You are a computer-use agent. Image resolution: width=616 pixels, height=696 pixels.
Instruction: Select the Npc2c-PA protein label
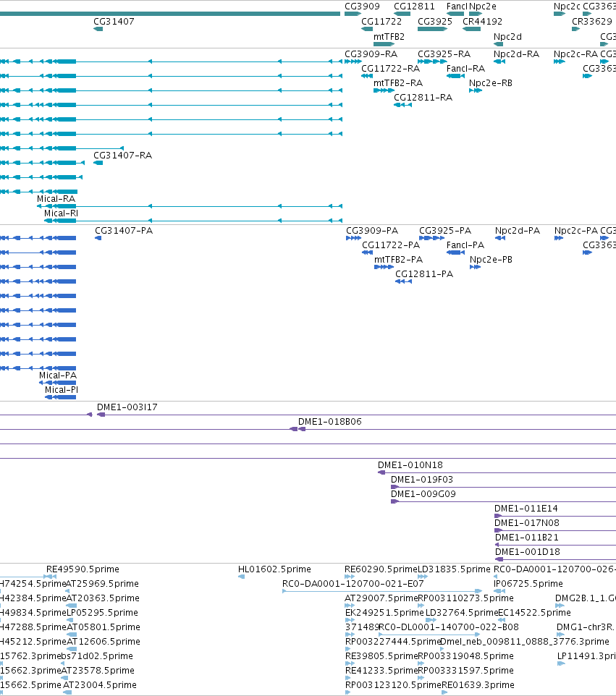(576, 231)
